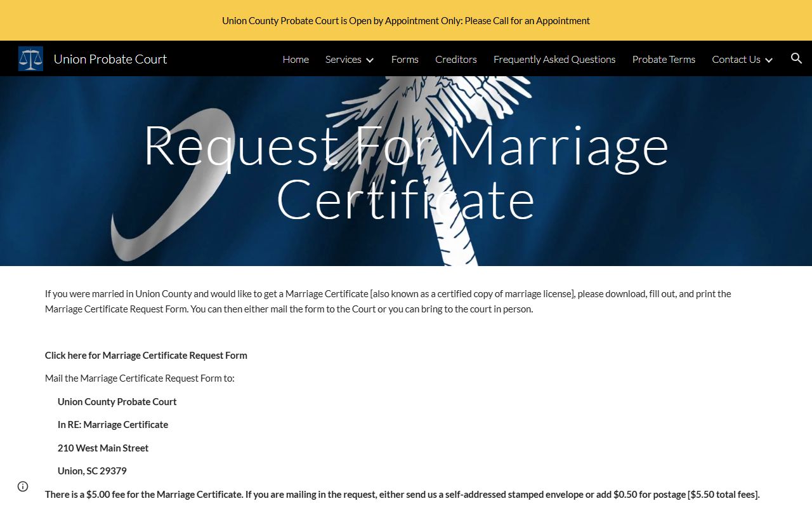Screen dimensions: 812x508
Task: Click the Mail the Marriage Certificate Request Form to text
Action: (x=140, y=378)
